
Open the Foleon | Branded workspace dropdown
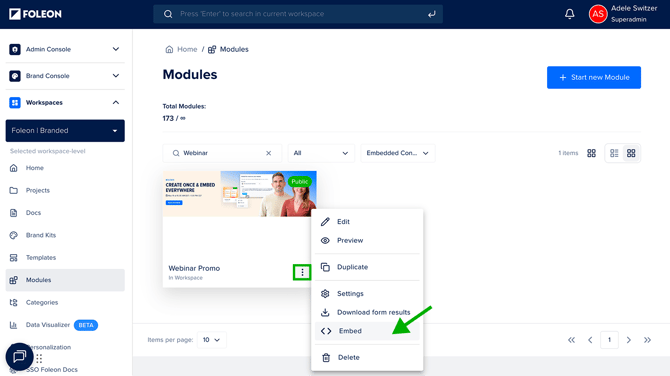65,131
